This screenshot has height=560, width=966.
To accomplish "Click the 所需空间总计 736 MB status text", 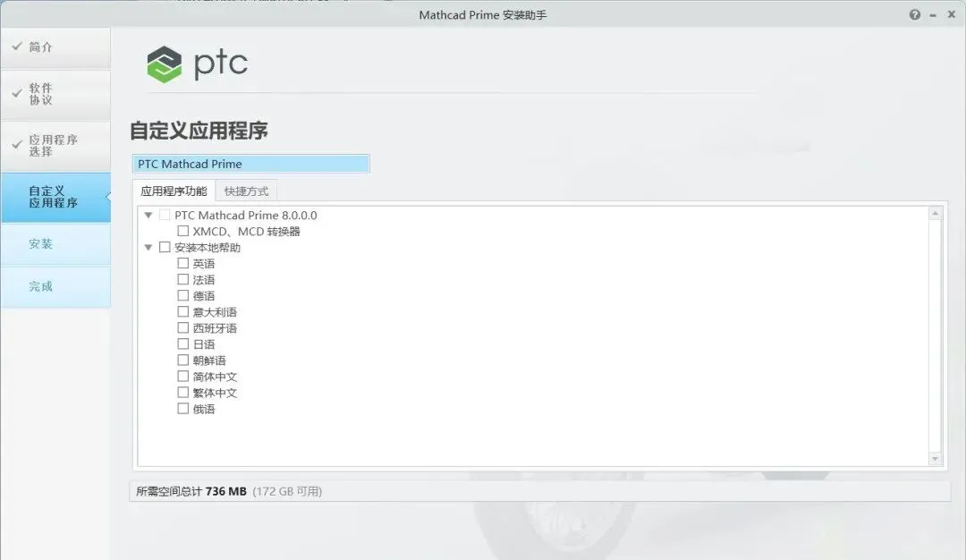I will point(191,491).
